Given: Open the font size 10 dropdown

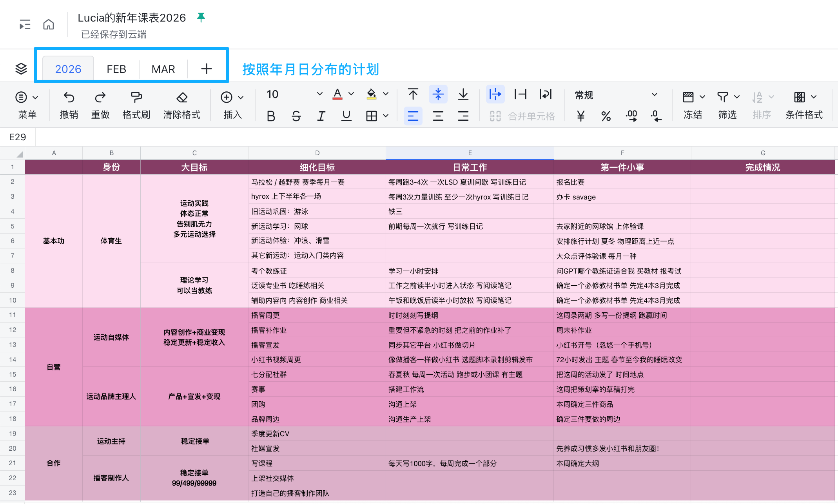Looking at the screenshot, I should point(319,94).
